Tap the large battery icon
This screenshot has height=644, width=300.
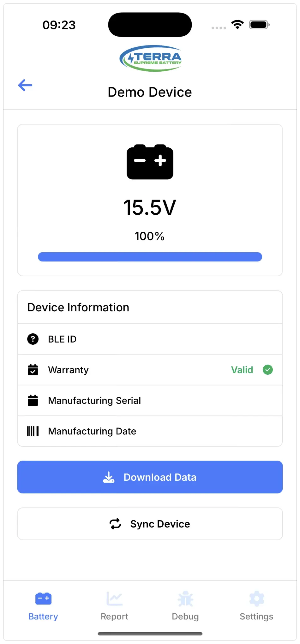[150, 162]
